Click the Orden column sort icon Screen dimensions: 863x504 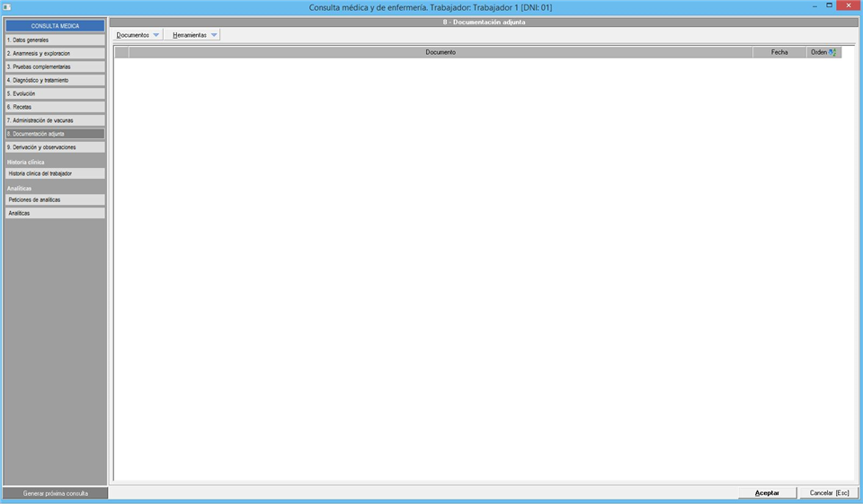point(832,52)
